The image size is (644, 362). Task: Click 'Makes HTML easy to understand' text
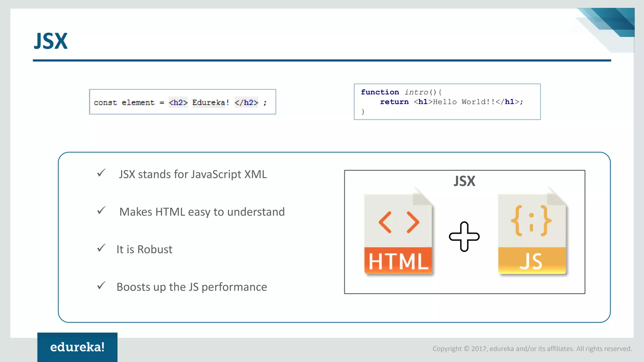click(202, 212)
